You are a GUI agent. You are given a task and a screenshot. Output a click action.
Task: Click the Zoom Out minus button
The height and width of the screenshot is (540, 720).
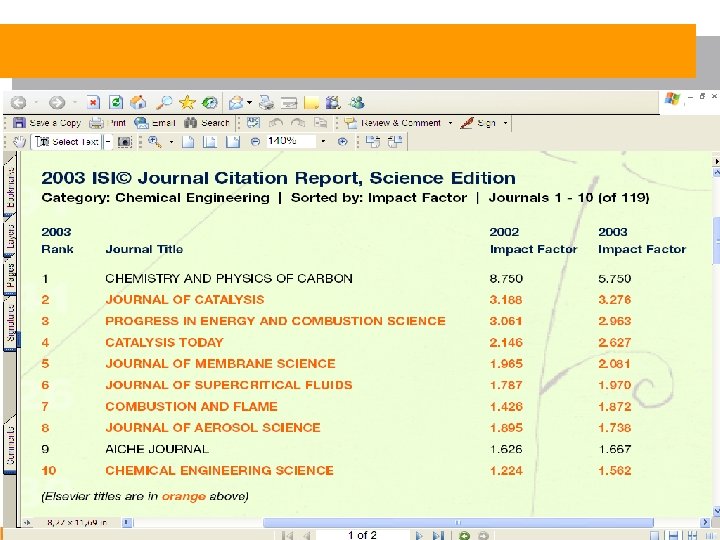pos(255,142)
